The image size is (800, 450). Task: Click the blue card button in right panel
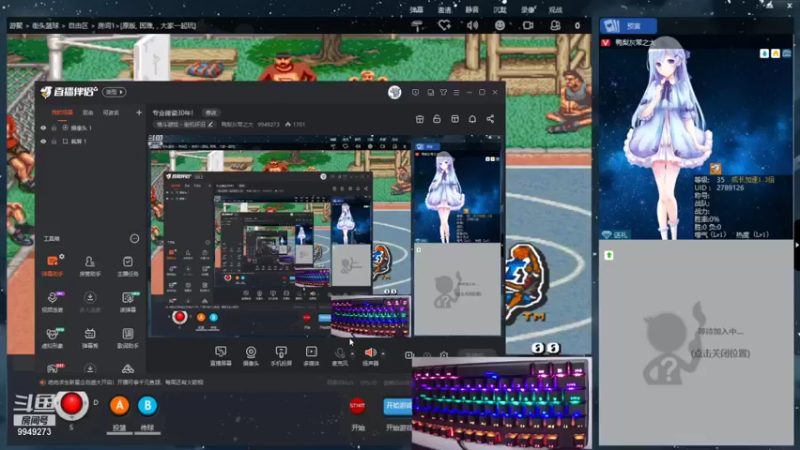[629, 26]
